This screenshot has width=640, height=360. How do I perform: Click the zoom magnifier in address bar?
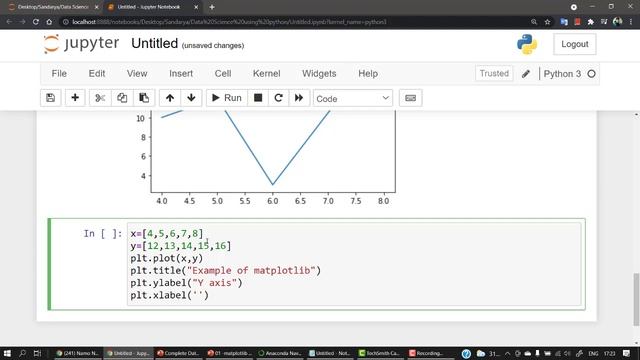(x=534, y=22)
